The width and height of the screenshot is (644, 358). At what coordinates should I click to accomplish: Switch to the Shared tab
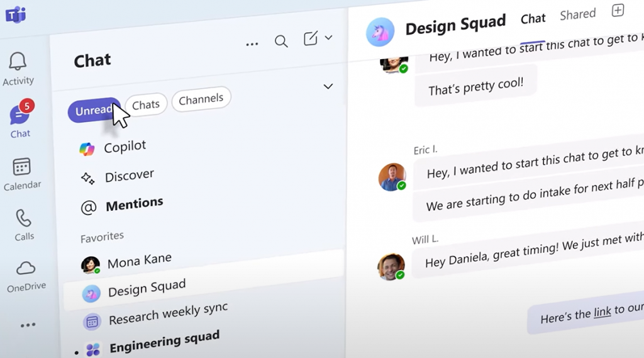[x=577, y=14]
